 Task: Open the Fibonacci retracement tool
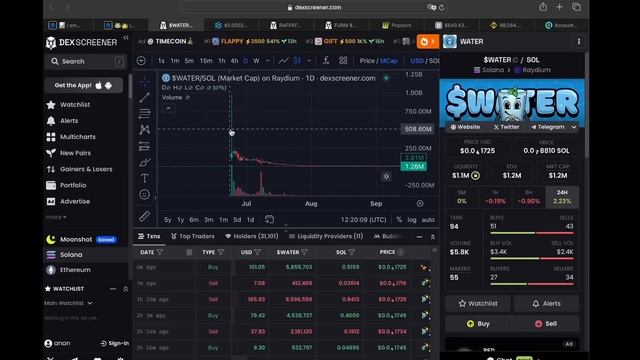[144, 113]
